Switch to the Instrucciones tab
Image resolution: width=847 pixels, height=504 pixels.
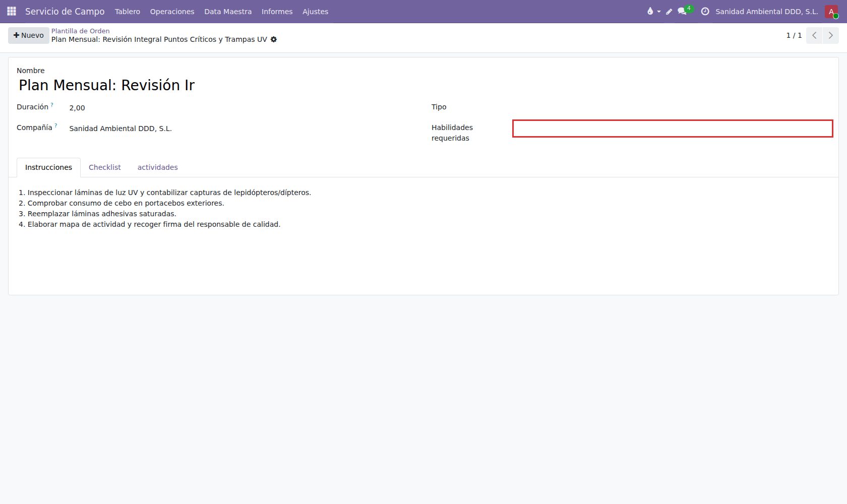(x=48, y=167)
